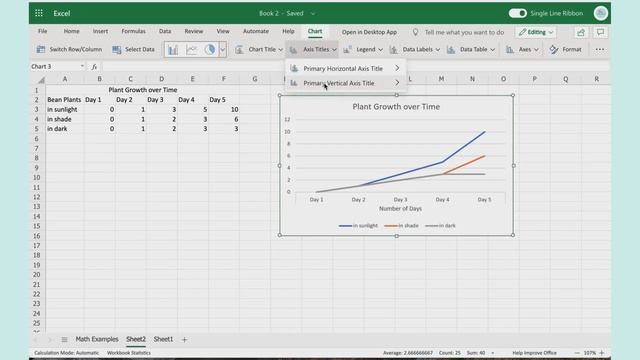Click the in shade legend entry
Image resolution: width=640 pixels, height=360 pixels.
click(x=401, y=225)
